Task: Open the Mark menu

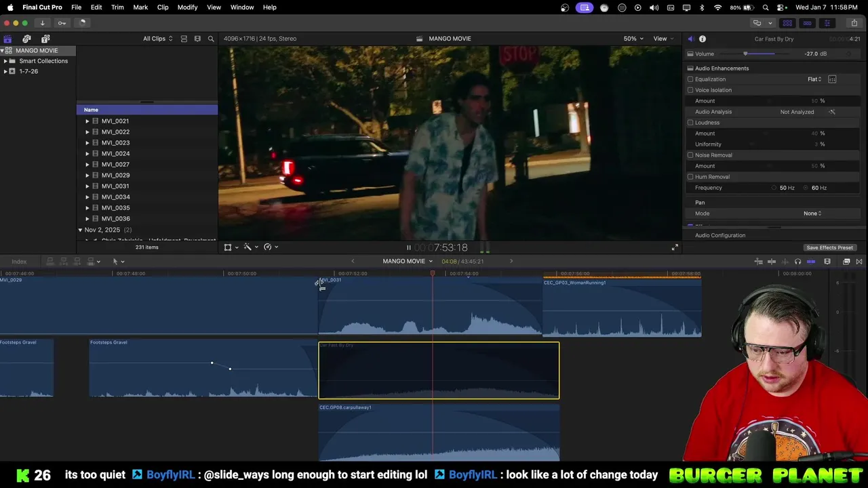Action: (140, 7)
